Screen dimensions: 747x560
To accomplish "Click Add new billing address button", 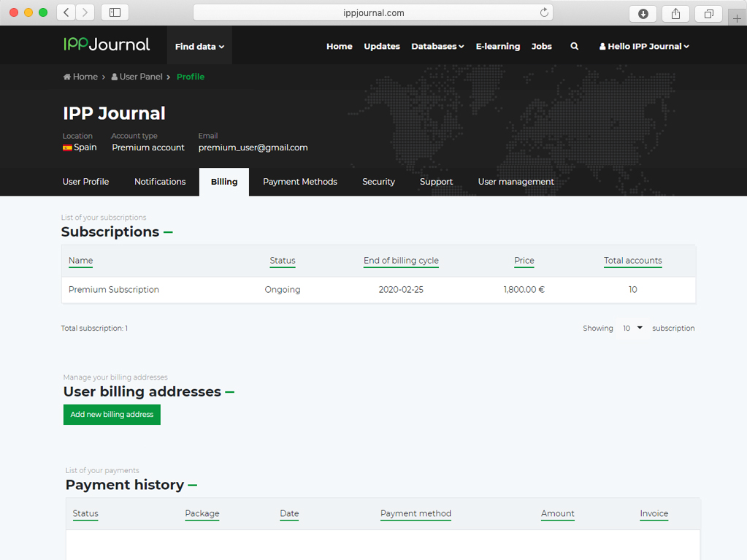I will 112,415.
